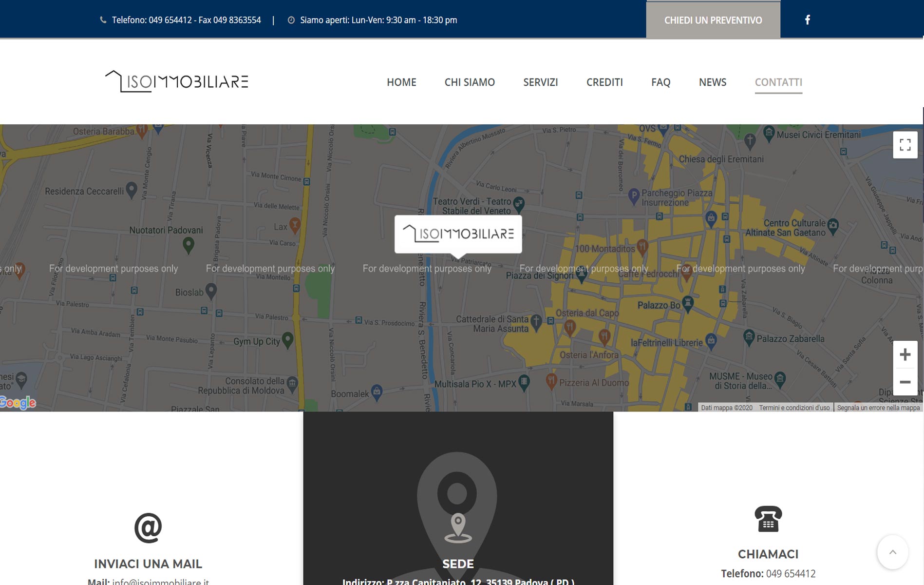Open the SERVIZI menu item
The width and height of the screenshot is (924, 585).
pos(541,82)
